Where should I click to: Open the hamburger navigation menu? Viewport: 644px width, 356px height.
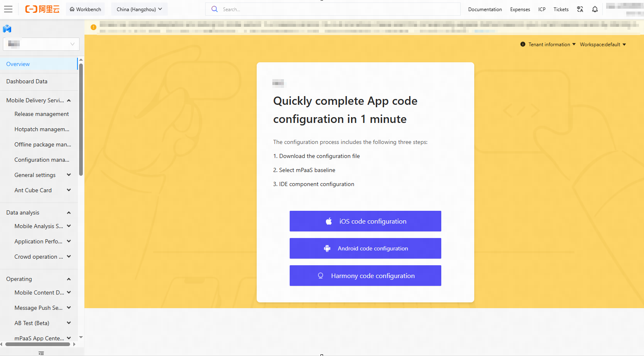(x=8, y=9)
